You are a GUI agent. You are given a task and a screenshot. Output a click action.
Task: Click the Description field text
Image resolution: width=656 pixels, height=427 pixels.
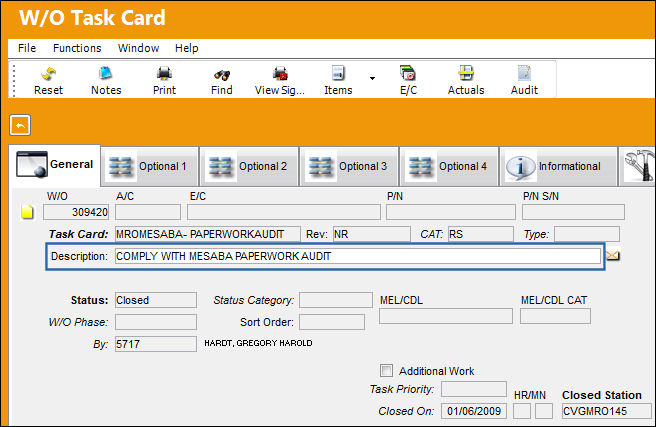point(358,256)
